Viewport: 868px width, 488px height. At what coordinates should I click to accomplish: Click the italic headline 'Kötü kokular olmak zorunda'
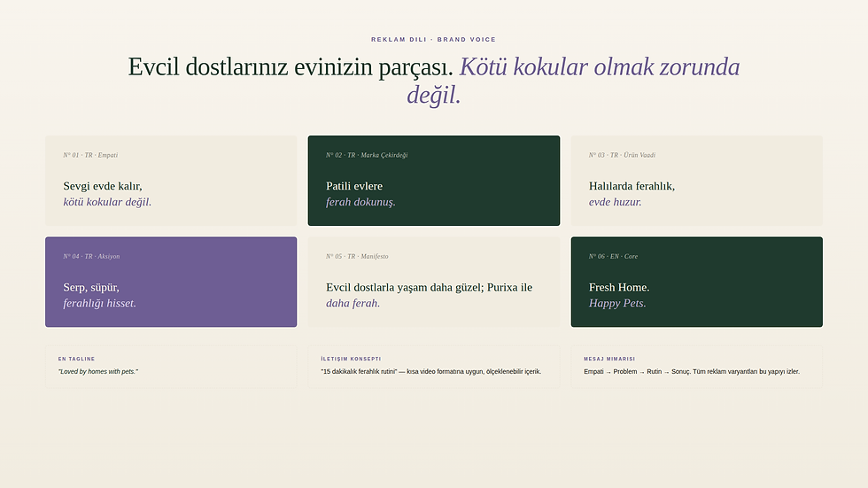(x=600, y=67)
